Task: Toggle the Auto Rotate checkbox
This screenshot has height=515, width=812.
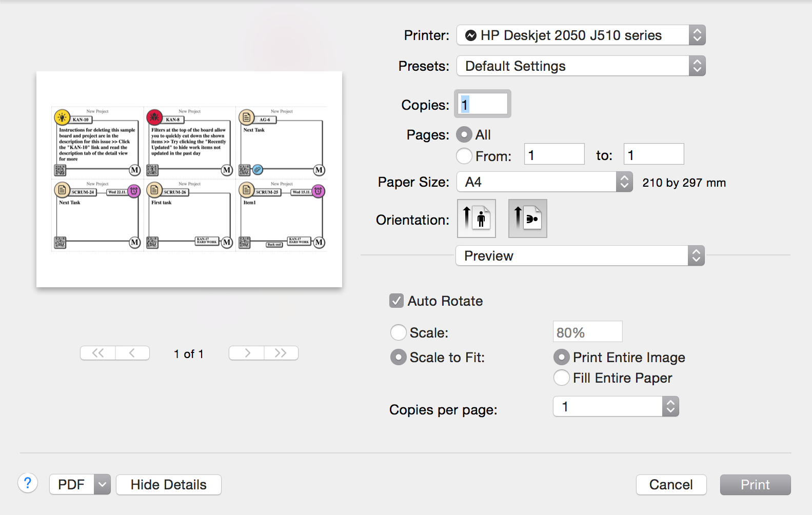Action: 397,301
